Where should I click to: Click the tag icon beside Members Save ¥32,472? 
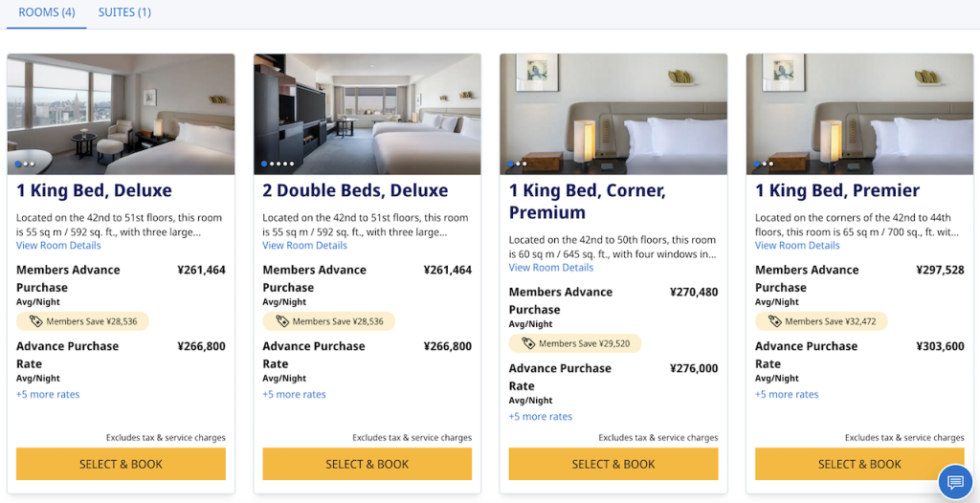(x=775, y=321)
